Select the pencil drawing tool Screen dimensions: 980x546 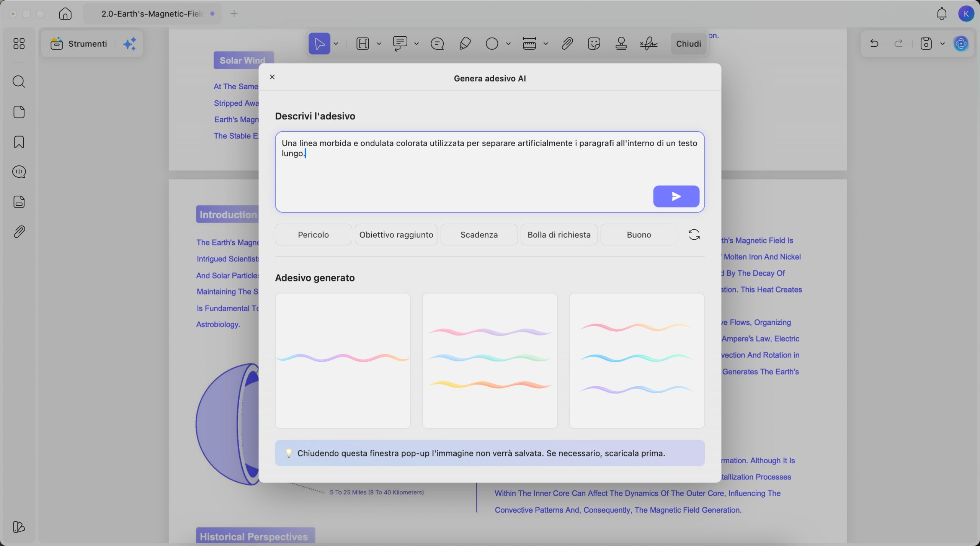coord(465,44)
